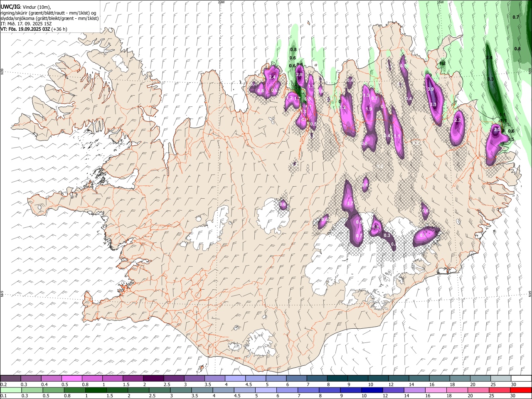The height and width of the screenshot is (399, 532).
Task: Click the '30' label on the top snow legend
Action: click(x=513, y=384)
